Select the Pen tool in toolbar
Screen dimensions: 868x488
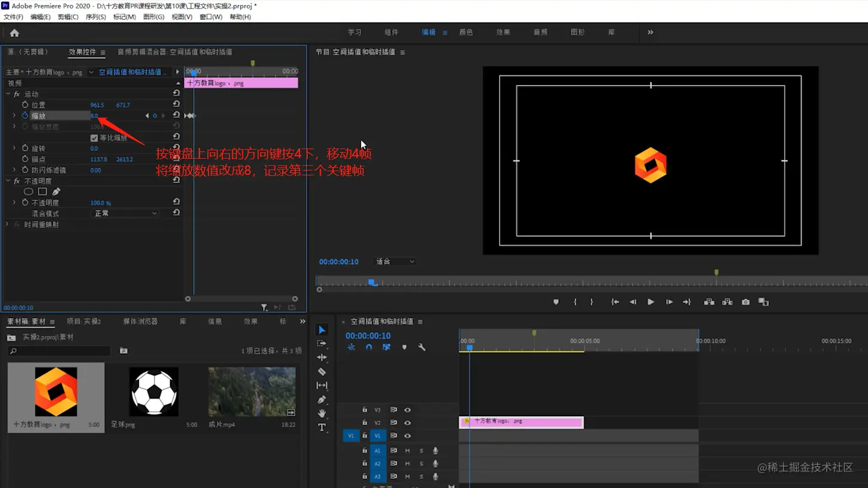coord(322,399)
